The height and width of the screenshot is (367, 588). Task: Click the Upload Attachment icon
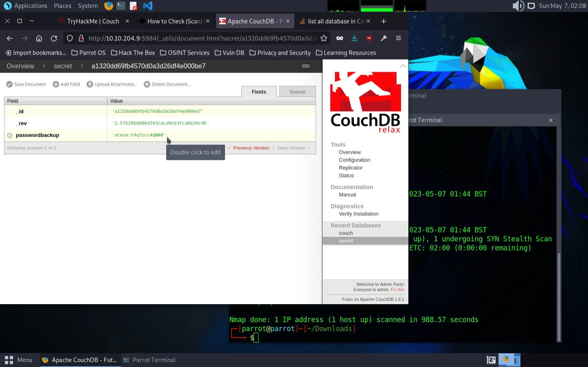tap(90, 84)
